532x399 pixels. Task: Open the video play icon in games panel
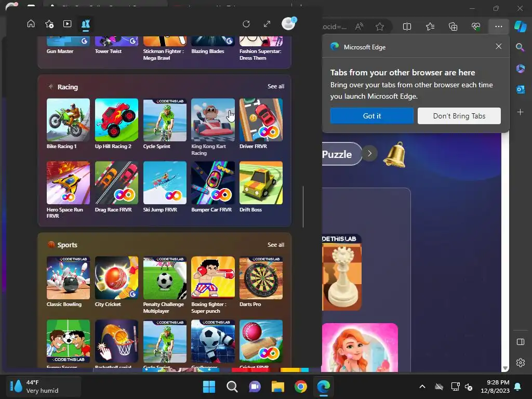(67, 24)
